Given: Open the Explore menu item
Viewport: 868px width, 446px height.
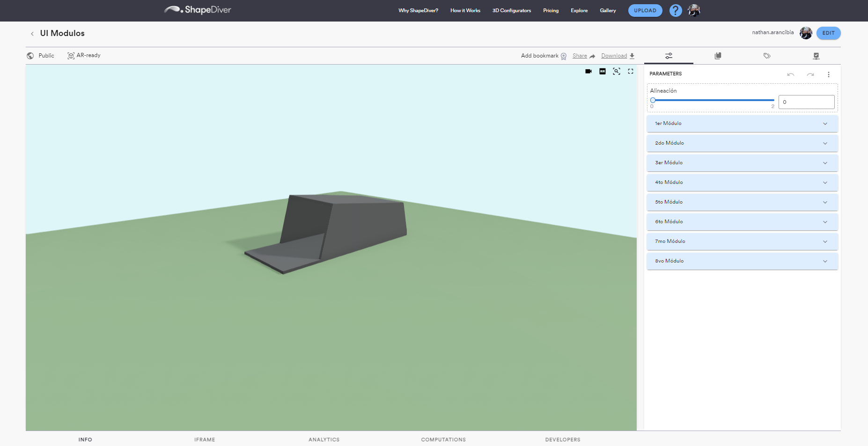Looking at the screenshot, I should click(x=579, y=10).
